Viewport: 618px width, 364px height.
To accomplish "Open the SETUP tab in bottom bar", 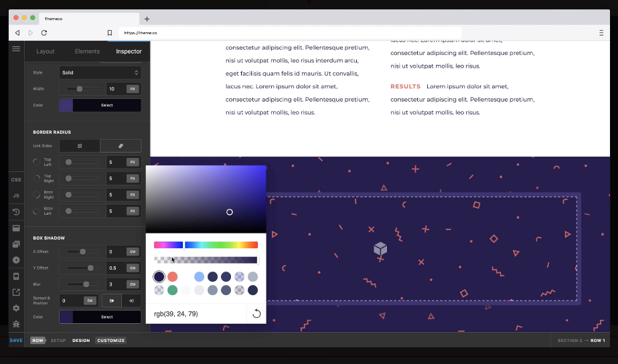I will pyautogui.click(x=58, y=341).
